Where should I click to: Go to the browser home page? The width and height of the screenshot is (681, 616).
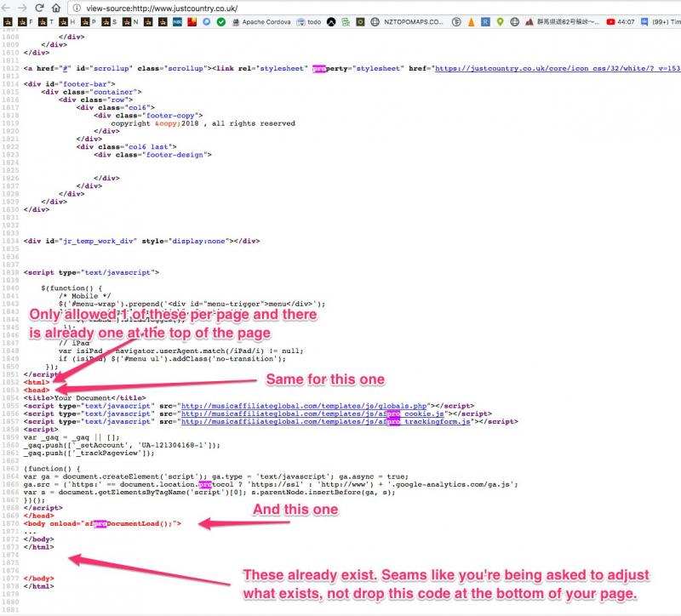(56, 8)
